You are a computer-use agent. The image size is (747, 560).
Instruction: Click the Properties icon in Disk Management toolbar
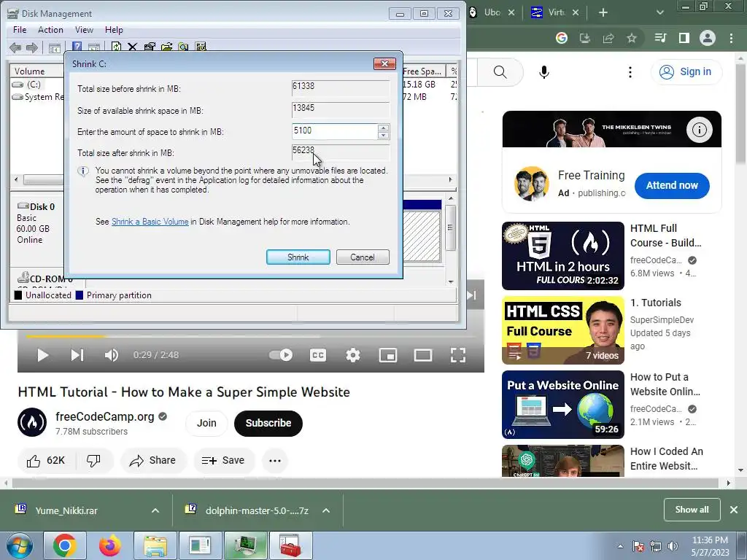coord(150,47)
